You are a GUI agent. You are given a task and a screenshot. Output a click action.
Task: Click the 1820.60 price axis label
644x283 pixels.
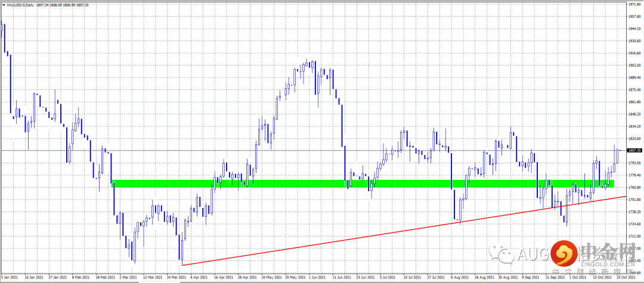pyautogui.click(x=634, y=139)
